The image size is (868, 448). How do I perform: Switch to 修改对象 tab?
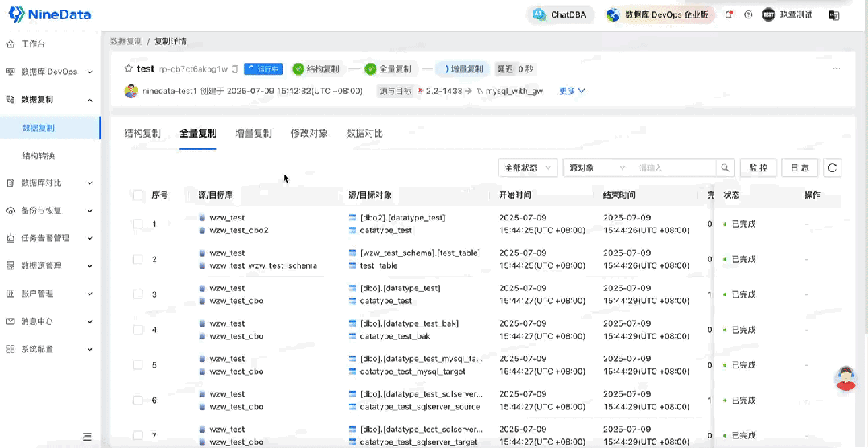(309, 134)
